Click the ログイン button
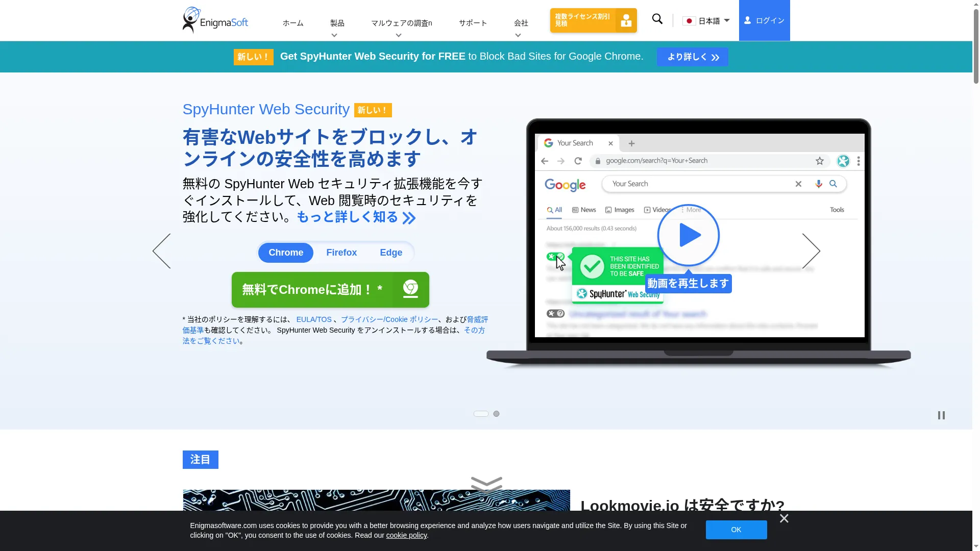The height and width of the screenshot is (551, 980). (x=764, y=20)
